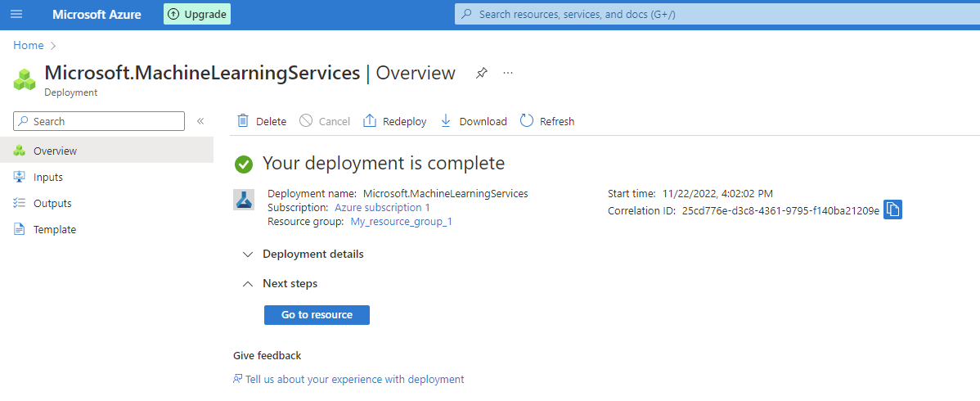
Task: Open the Azure subscription 1 link
Action: (383, 208)
